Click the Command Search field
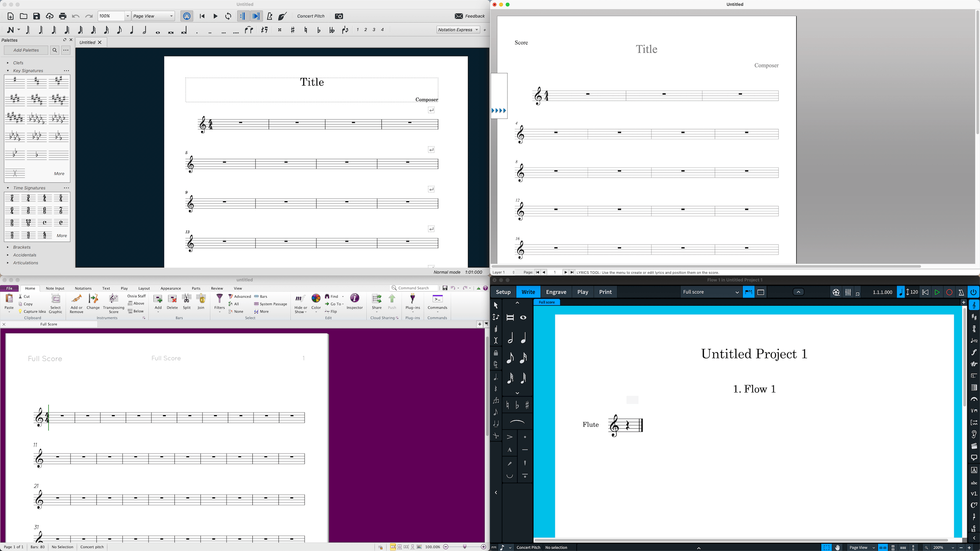This screenshot has height=551, width=980. [x=413, y=288]
